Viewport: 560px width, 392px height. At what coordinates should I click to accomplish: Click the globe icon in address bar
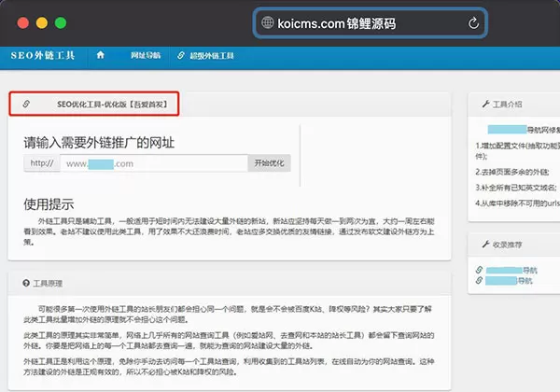(x=268, y=22)
